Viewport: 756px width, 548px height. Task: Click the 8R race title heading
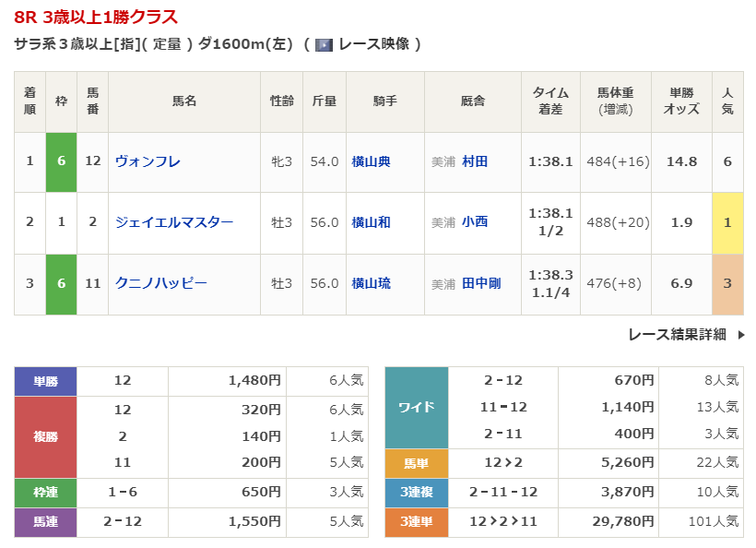click(97, 18)
